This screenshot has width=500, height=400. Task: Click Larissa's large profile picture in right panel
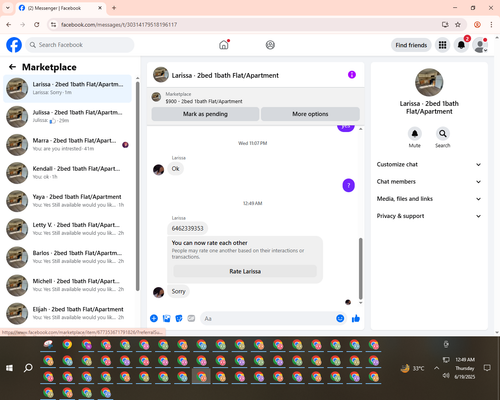click(429, 82)
